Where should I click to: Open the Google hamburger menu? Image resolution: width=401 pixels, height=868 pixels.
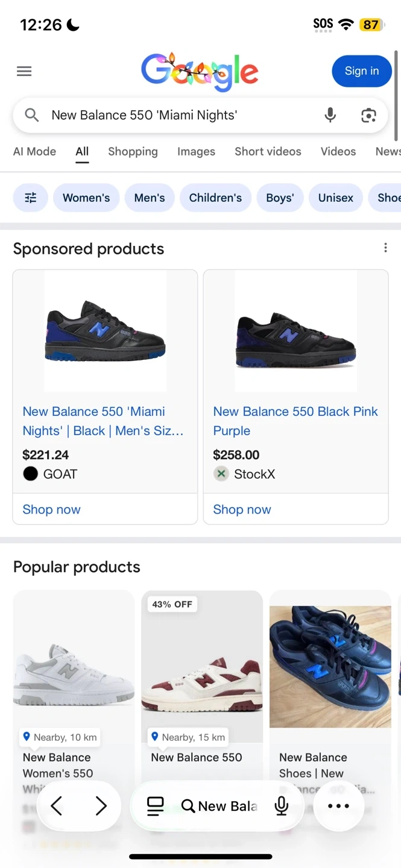tap(24, 72)
